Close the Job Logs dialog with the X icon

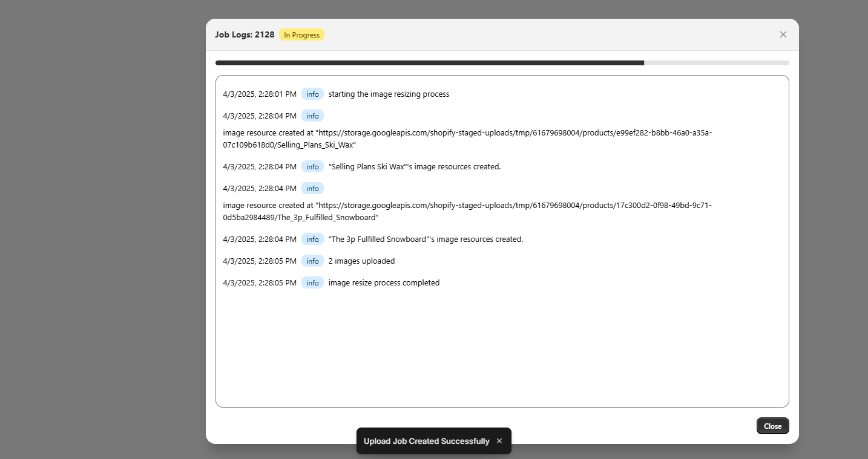pyautogui.click(x=783, y=34)
